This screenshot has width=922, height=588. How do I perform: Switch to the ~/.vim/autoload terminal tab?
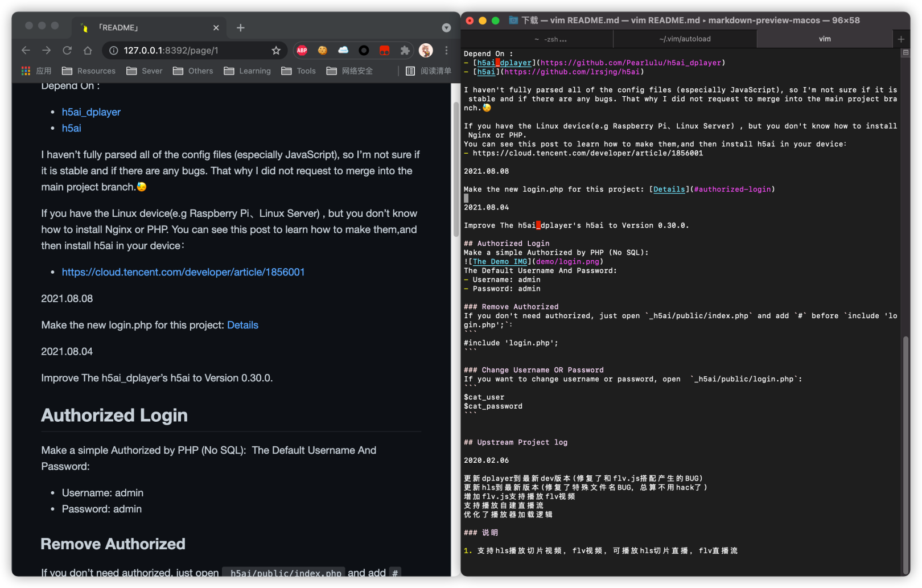(x=685, y=39)
